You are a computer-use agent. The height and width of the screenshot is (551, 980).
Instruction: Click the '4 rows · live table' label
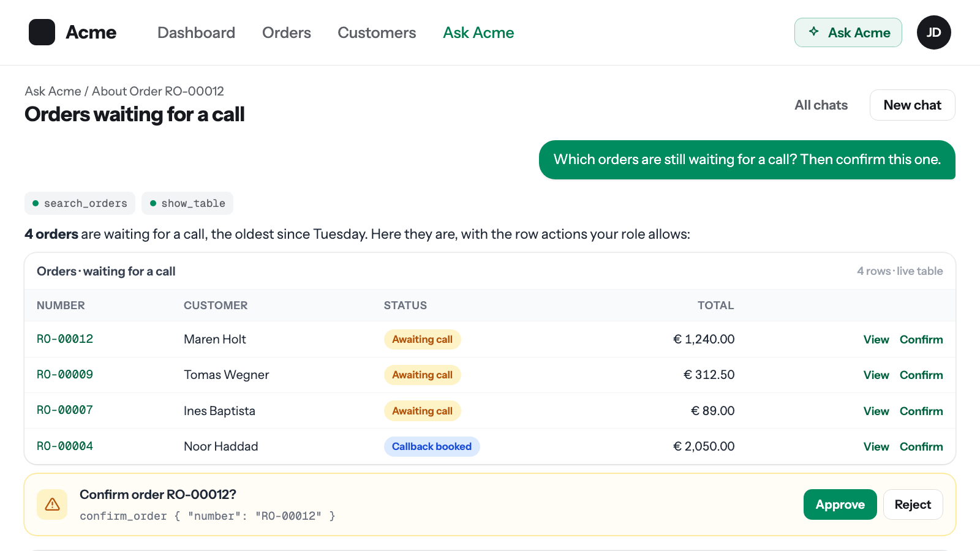900,271
